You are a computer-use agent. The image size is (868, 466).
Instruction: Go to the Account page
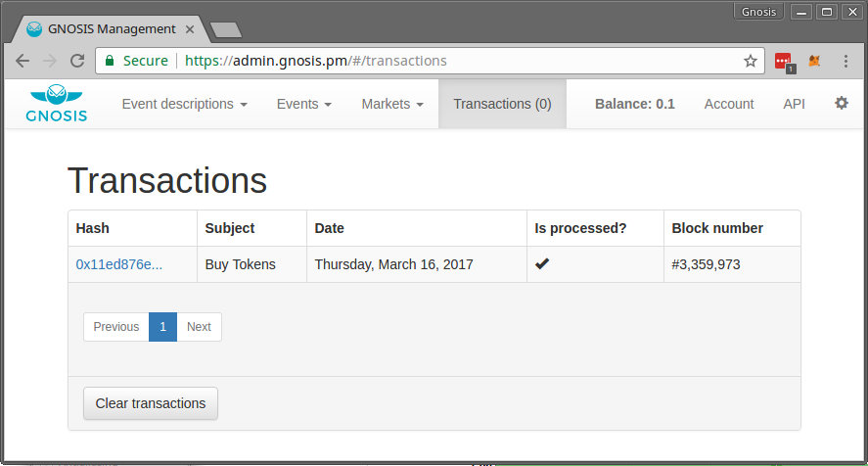(729, 104)
